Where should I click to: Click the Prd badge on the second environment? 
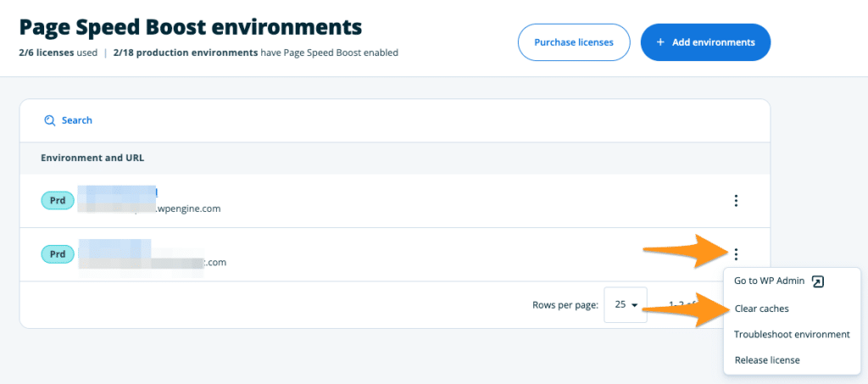point(58,253)
